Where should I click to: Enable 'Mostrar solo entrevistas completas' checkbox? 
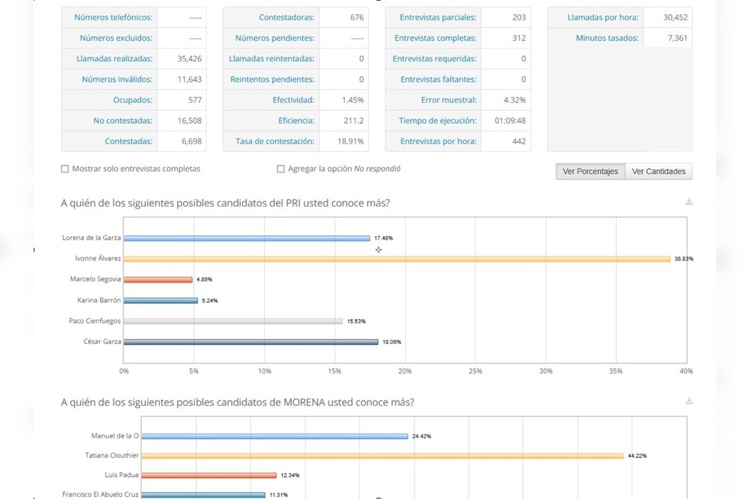click(x=66, y=170)
